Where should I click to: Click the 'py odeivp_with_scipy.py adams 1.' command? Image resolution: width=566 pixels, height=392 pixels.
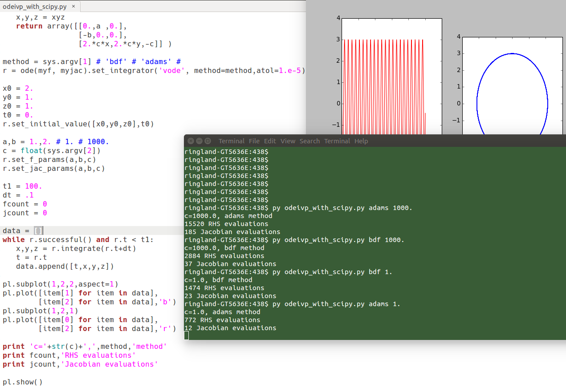coord(336,304)
